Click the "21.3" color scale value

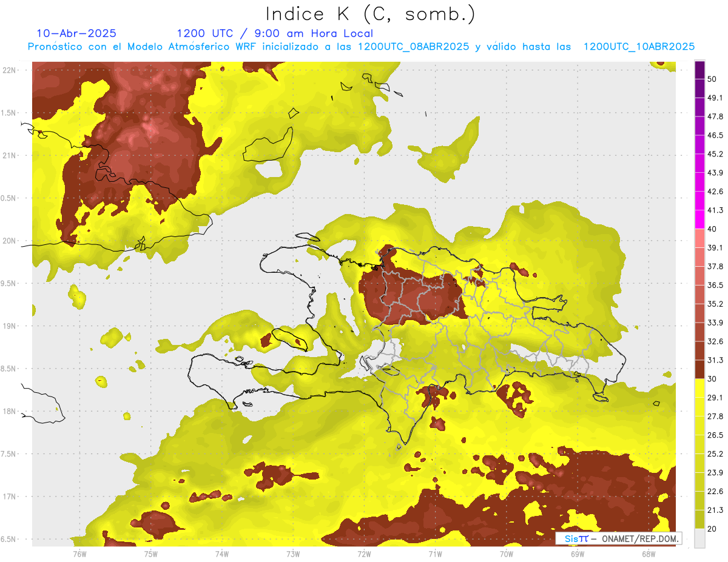(x=715, y=511)
